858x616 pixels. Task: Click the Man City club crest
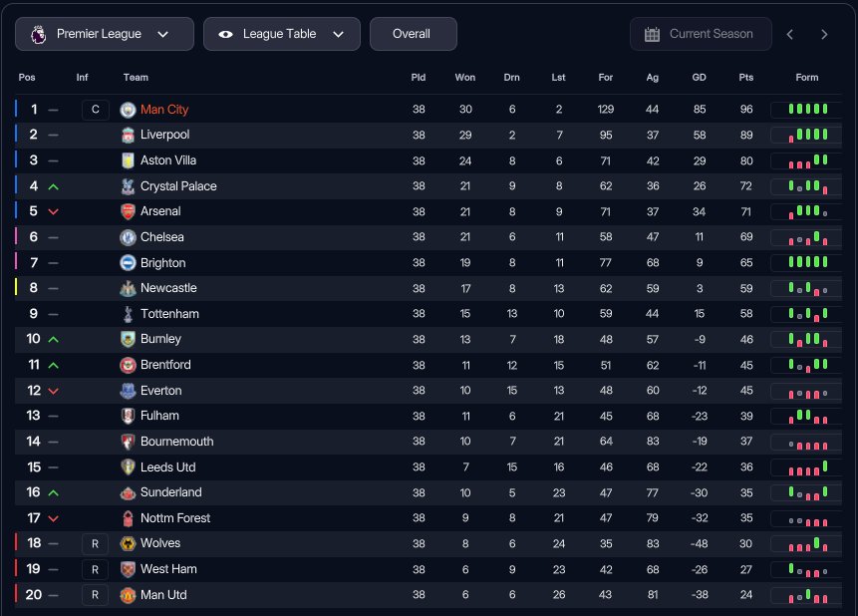128,110
